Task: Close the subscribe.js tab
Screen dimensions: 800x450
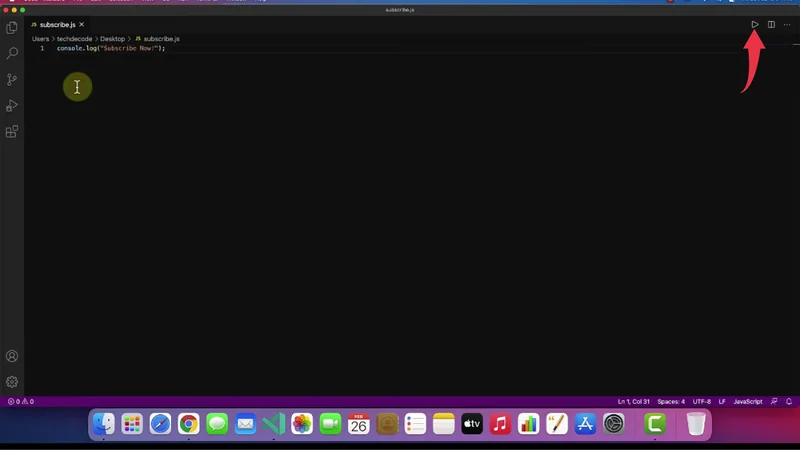Action: 82,24
